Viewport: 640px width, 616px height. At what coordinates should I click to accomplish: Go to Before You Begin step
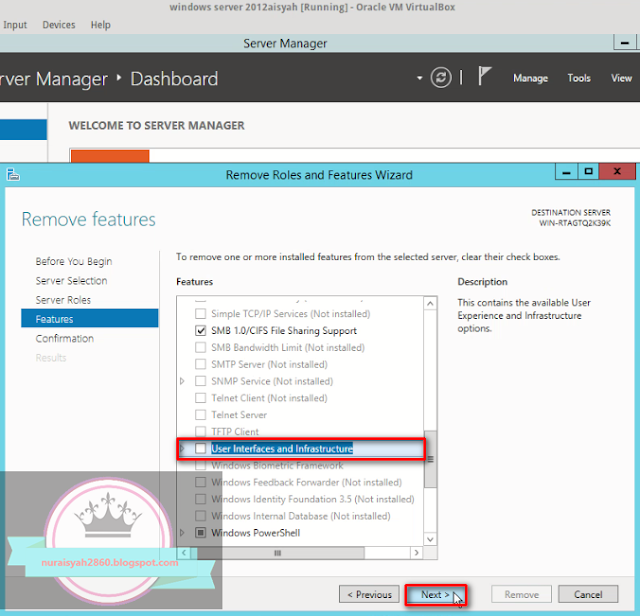(74, 261)
